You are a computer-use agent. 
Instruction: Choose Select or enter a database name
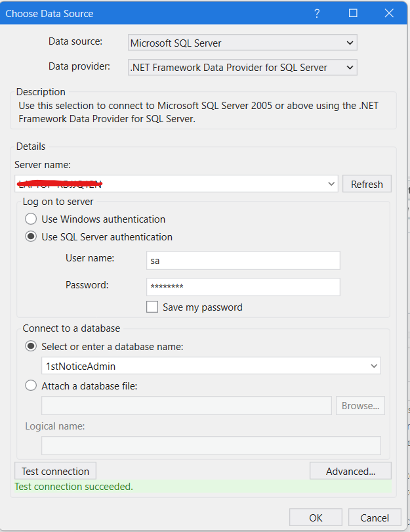tap(31, 346)
